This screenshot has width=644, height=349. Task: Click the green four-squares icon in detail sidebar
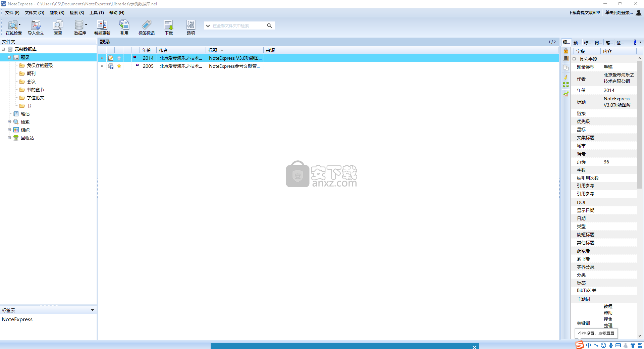pyautogui.click(x=566, y=85)
